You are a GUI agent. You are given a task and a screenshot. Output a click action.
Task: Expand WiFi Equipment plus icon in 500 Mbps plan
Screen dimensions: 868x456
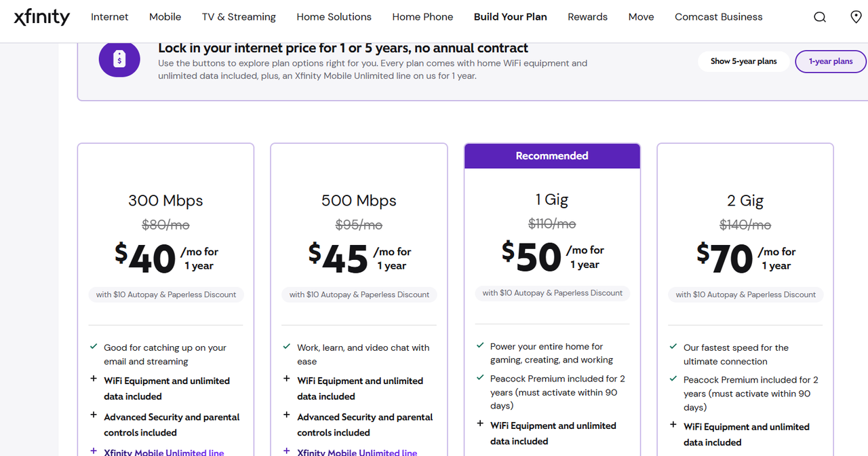coord(287,379)
